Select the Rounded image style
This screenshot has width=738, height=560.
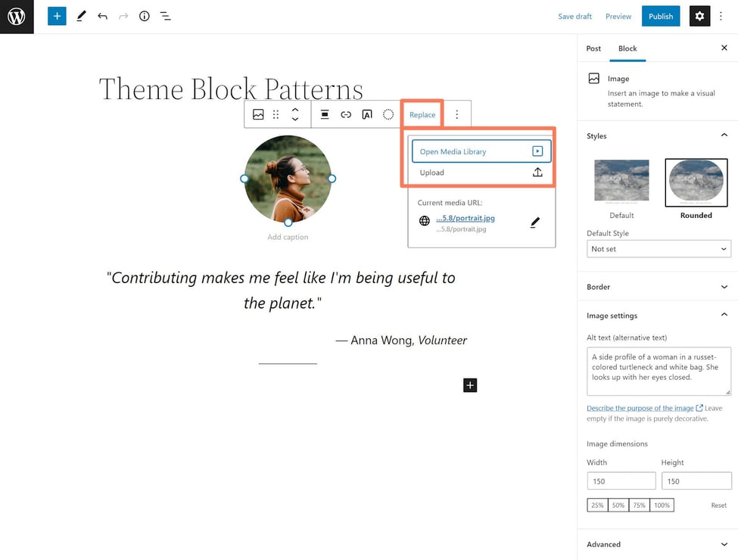coord(695,182)
